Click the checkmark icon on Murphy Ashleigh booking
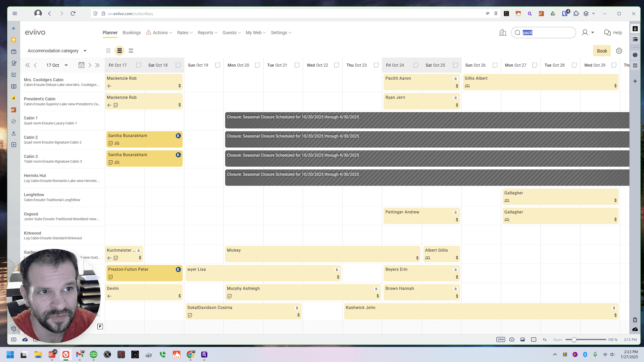 click(x=229, y=296)
